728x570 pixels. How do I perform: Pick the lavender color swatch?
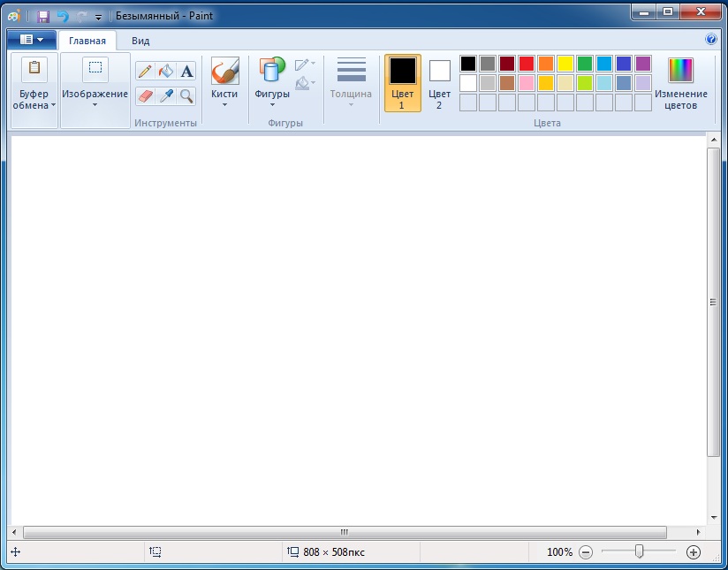(643, 83)
